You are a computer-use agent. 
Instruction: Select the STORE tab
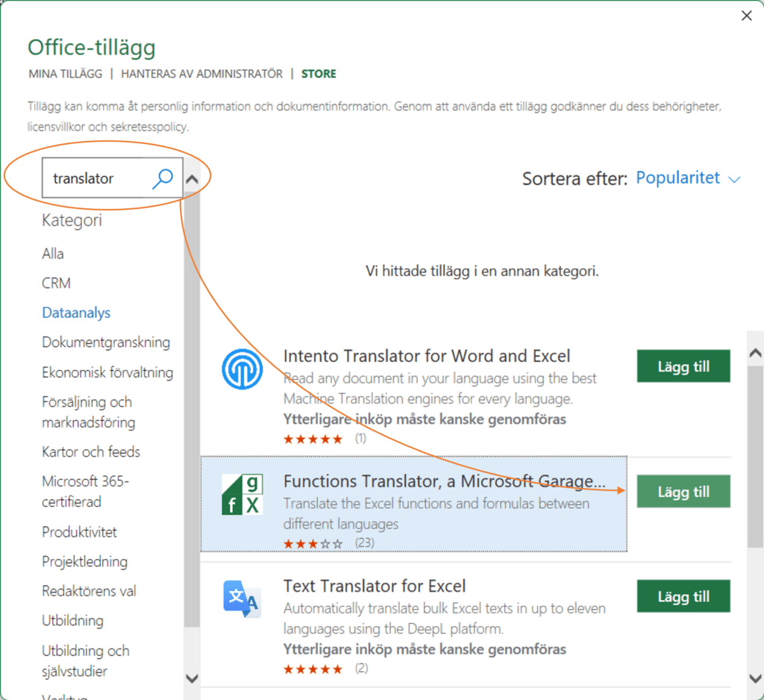coord(319,74)
